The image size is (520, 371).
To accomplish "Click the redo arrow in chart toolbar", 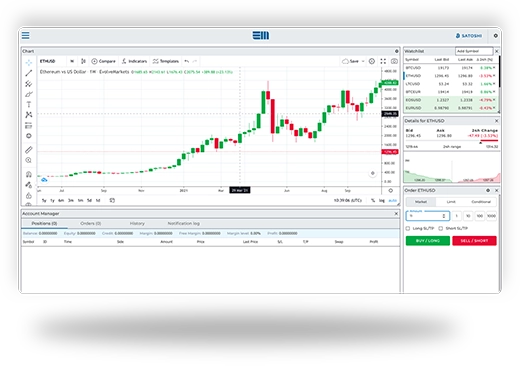I will pyautogui.click(x=195, y=61).
